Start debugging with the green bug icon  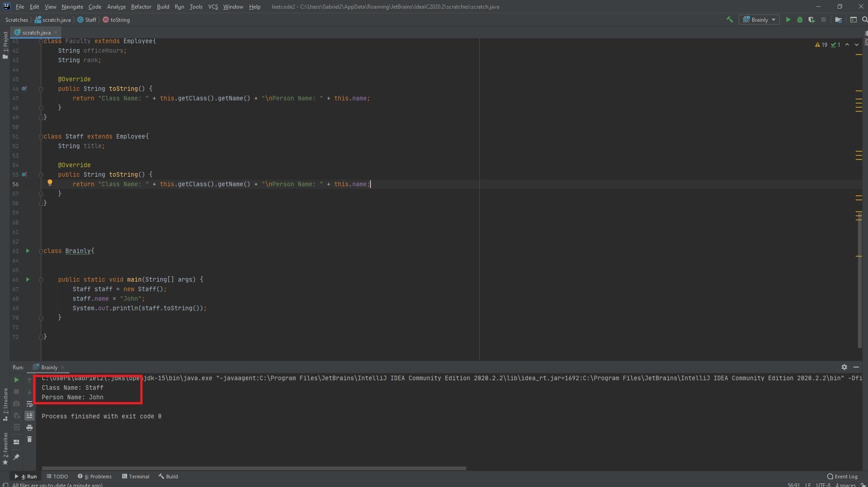click(799, 20)
